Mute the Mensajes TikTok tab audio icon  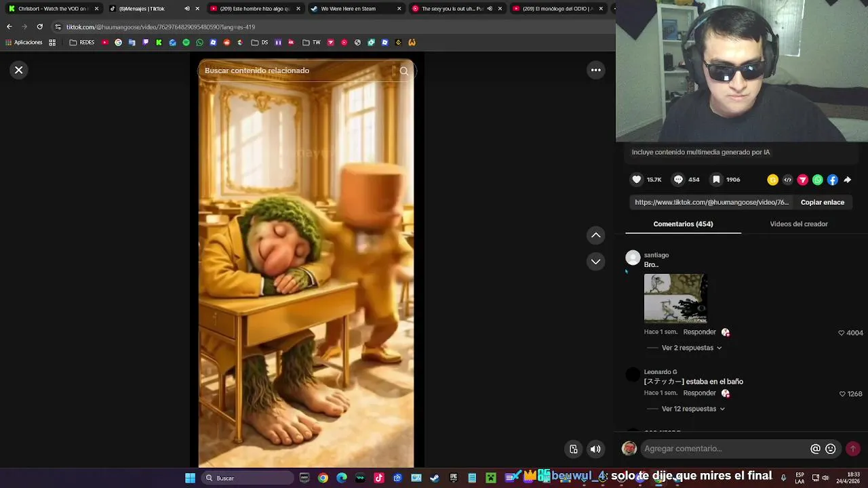coord(187,9)
